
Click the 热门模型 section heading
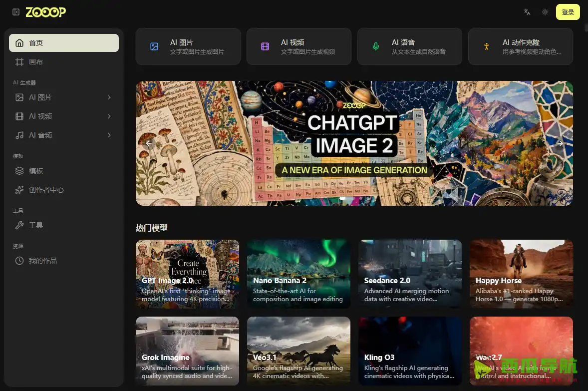point(152,228)
